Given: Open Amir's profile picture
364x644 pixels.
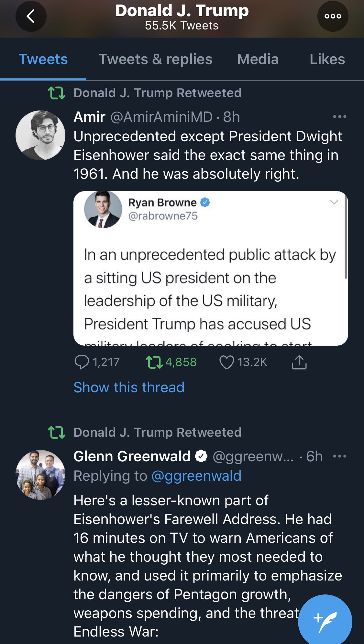Looking at the screenshot, I should [40, 135].
